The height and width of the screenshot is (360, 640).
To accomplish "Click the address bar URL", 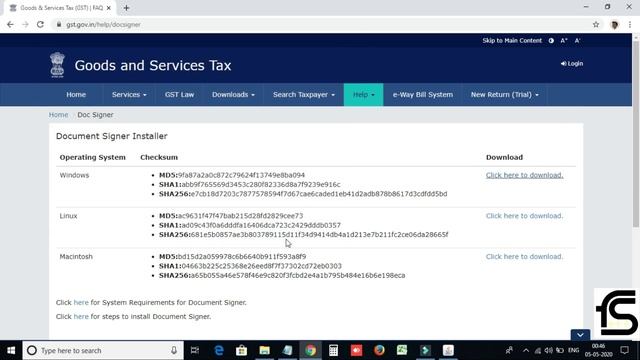I will [x=103, y=24].
